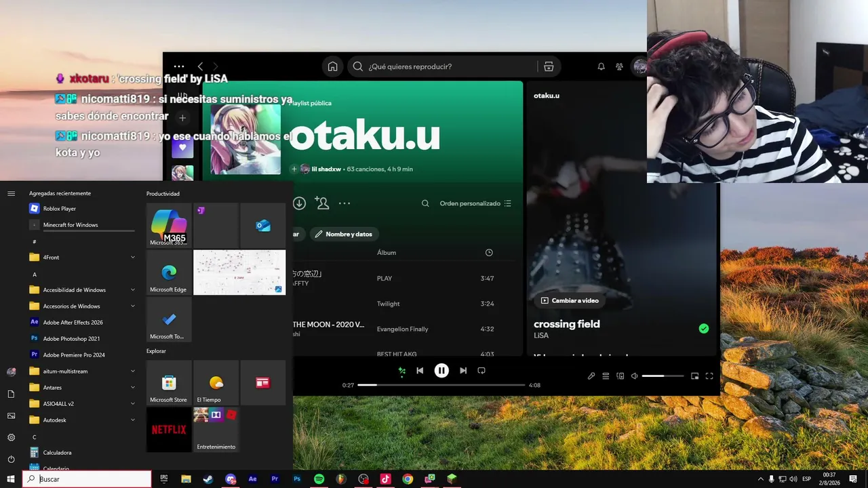Open the Microsoft Edge tile
The width and height of the screenshot is (868, 488).
[169, 272]
